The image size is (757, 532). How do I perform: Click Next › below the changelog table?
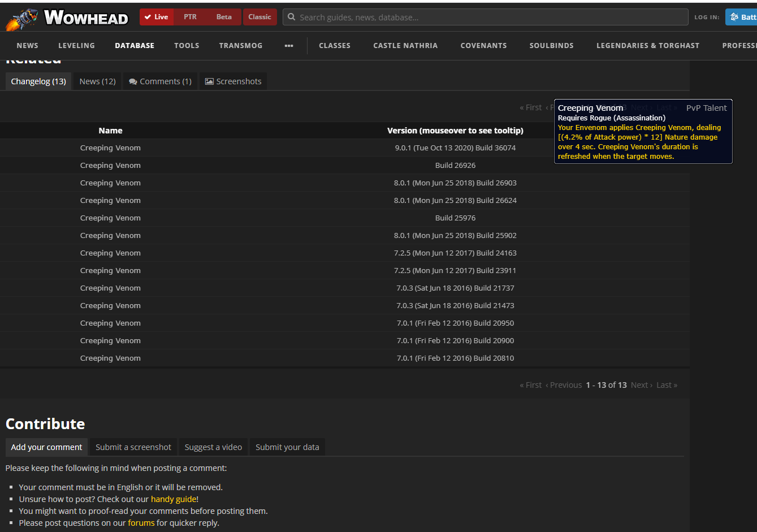coord(642,385)
